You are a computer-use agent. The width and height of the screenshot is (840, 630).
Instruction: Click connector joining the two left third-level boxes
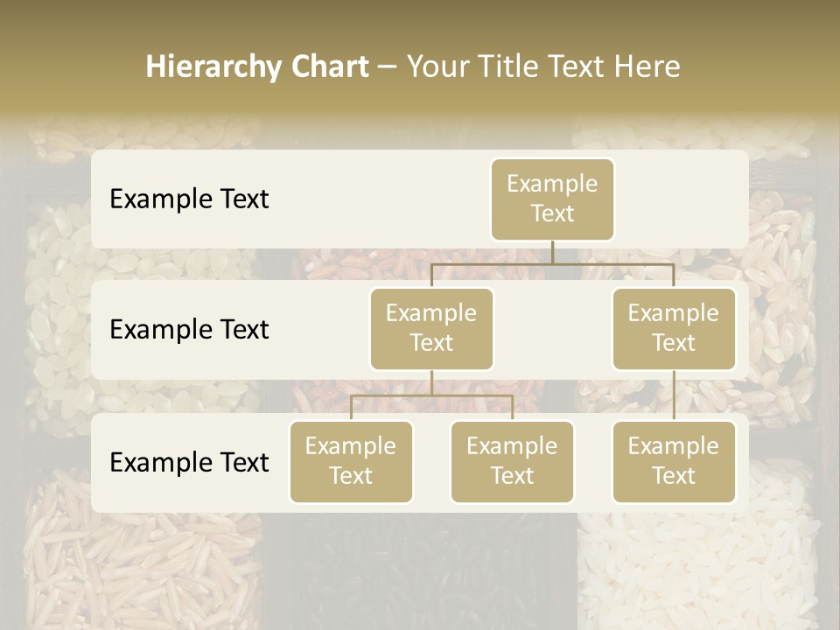(x=431, y=395)
